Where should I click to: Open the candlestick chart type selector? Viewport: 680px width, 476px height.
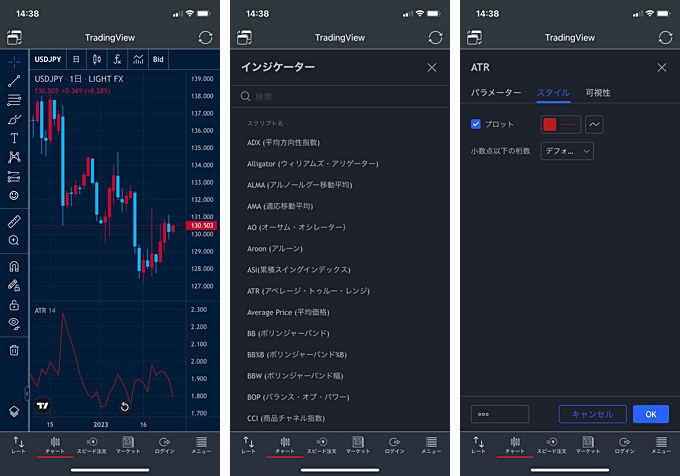[x=97, y=59]
